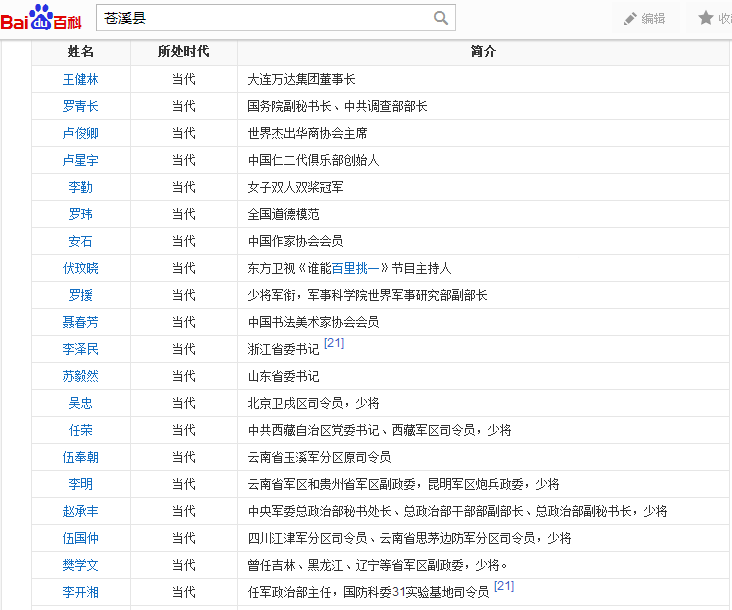Click the search magnifier icon
Image resolution: width=732 pixels, height=610 pixels.
[441, 18]
